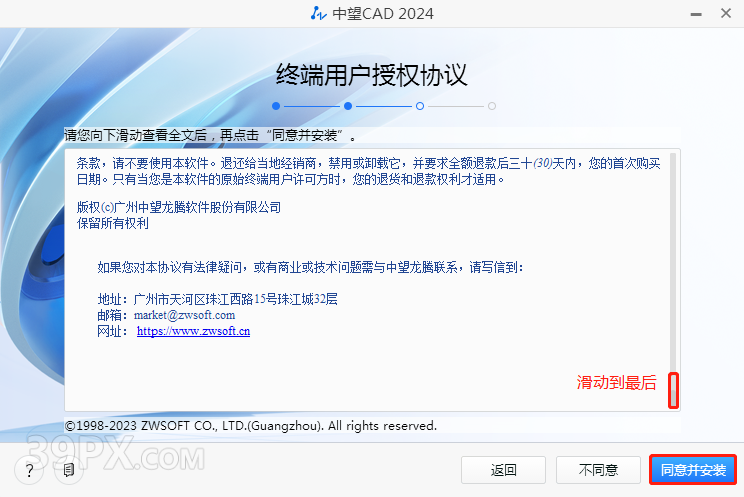The height and width of the screenshot is (497, 744).
Task: Click the heading 终端用户授权协议
Action: coord(372,75)
